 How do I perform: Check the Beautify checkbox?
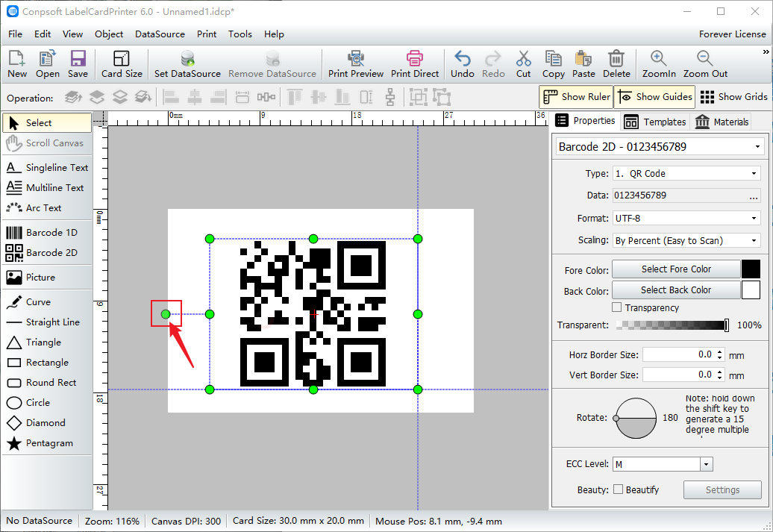619,489
